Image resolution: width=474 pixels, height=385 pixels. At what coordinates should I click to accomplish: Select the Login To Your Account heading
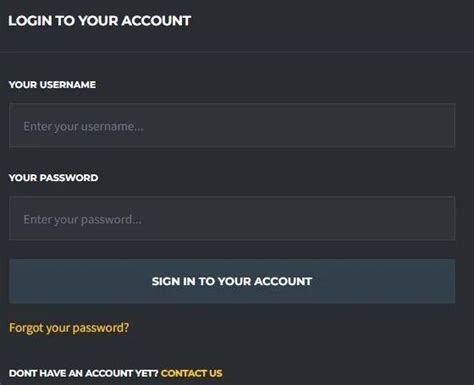[100, 21]
